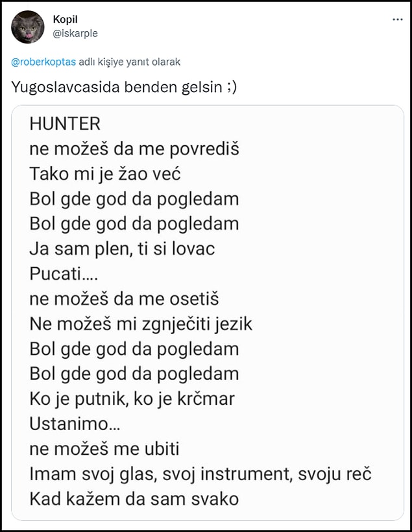Image resolution: width=412 pixels, height=532 pixels.
Task: Open the Kopil display name profile
Action: 65,19
